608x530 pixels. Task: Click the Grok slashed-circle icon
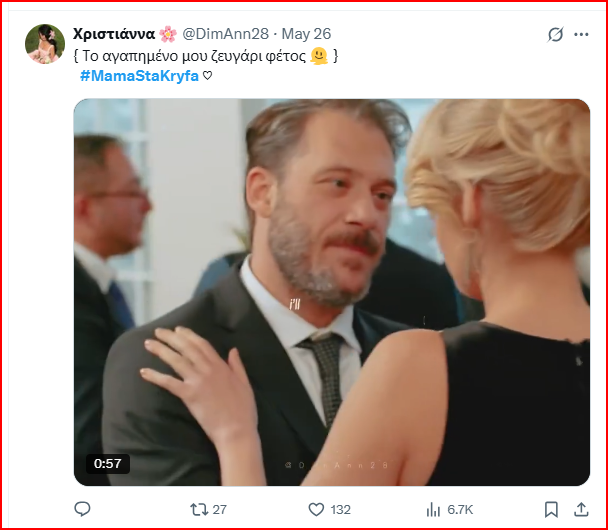(556, 35)
